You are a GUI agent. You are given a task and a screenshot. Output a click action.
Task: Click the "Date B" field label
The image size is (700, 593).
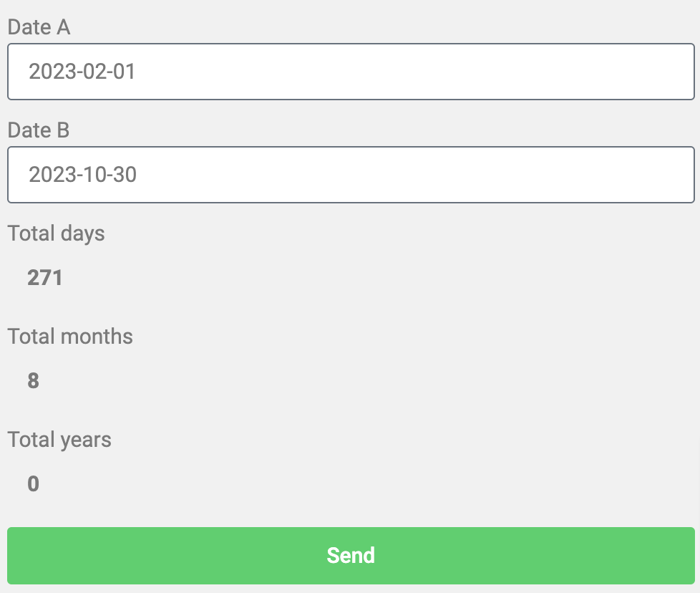tap(39, 130)
